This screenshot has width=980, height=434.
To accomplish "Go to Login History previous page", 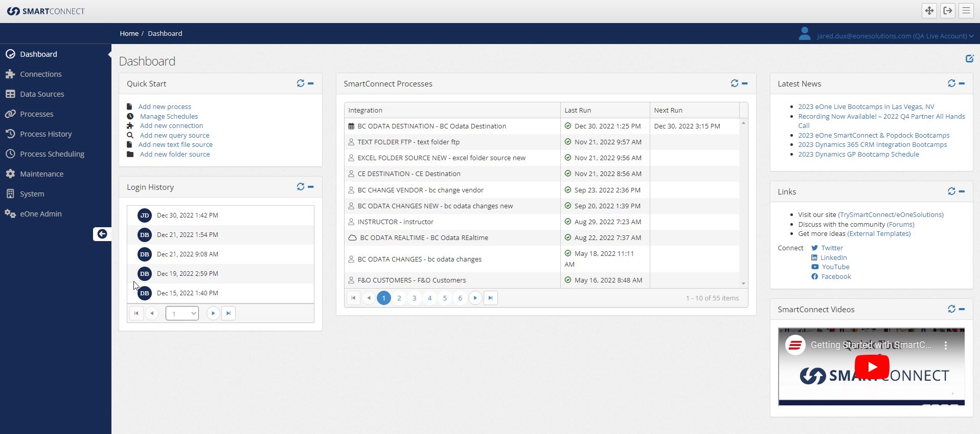I will click(x=152, y=313).
